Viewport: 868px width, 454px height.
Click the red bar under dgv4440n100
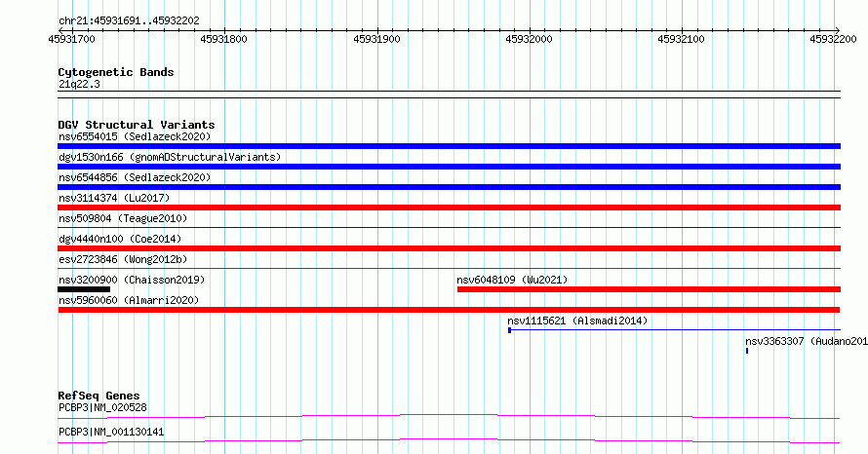449,248
